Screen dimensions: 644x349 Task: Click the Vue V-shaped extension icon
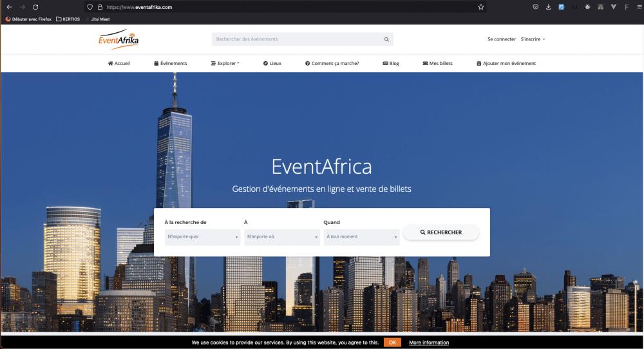pyautogui.click(x=614, y=7)
